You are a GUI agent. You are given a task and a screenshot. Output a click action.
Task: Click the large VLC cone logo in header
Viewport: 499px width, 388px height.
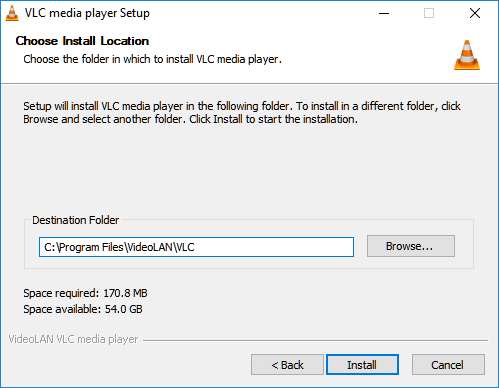(x=467, y=55)
